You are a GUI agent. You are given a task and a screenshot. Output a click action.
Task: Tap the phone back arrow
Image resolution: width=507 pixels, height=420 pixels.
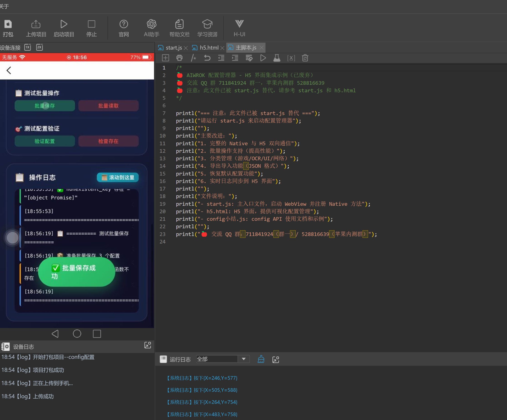[x=9, y=70]
